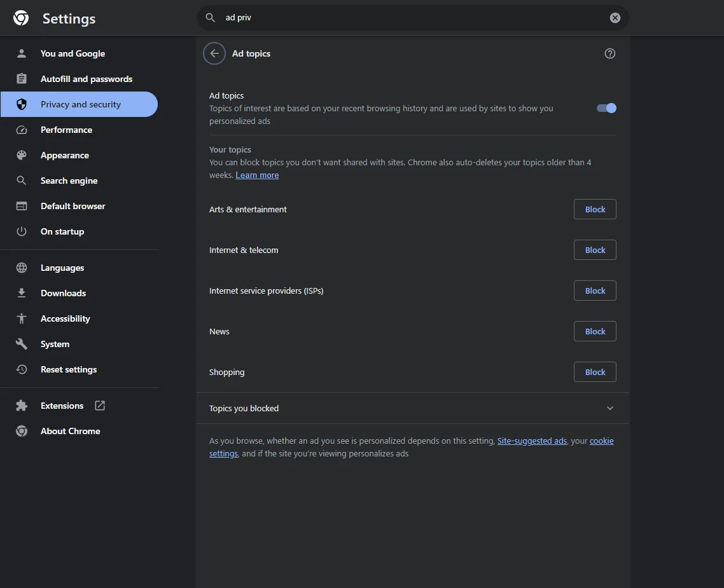Open the Learn more link

point(257,175)
